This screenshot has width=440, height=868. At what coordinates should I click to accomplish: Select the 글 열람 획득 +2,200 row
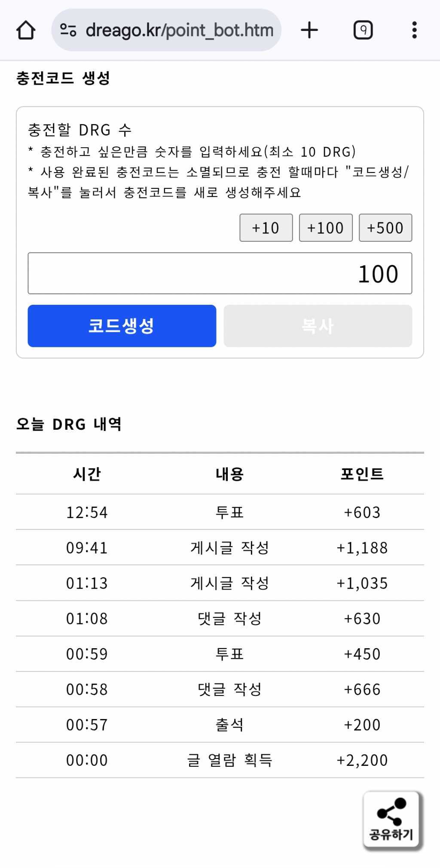(x=220, y=760)
